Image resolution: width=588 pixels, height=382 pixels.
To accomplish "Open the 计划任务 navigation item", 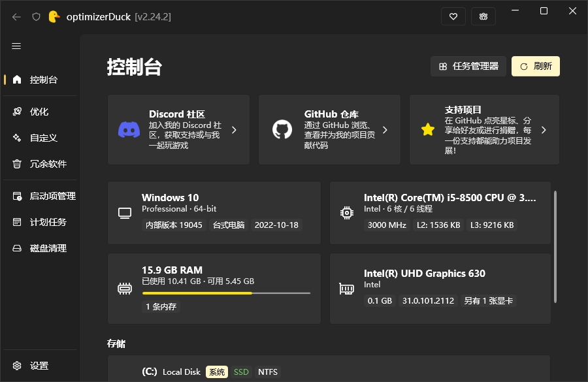I will [x=40, y=222].
